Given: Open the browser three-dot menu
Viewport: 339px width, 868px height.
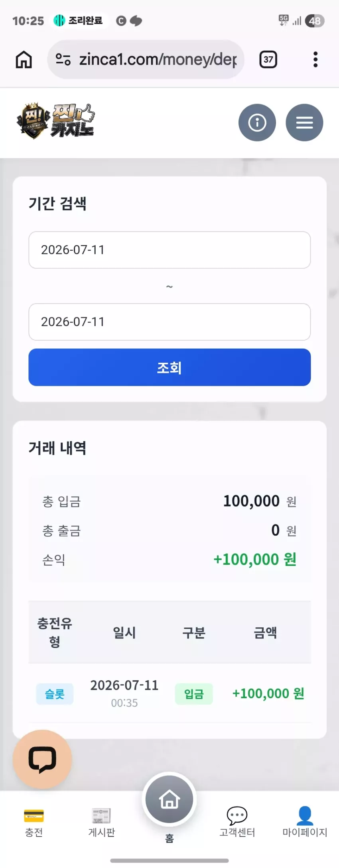Looking at the screenshot, I should point(315,60).
